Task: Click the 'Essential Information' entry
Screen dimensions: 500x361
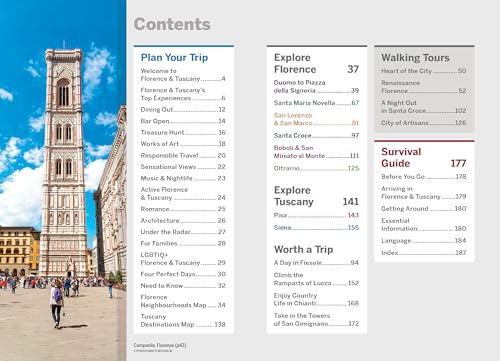Action: click(x=424, y=225)
